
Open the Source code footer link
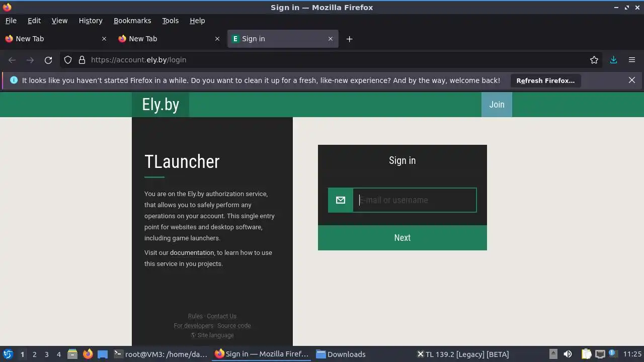234,326
